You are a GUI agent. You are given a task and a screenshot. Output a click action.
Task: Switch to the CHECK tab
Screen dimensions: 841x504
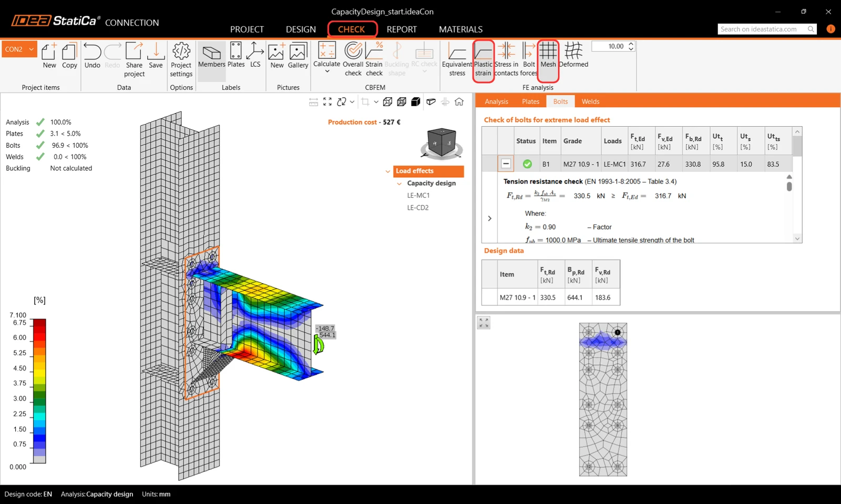tap(352, 29)
